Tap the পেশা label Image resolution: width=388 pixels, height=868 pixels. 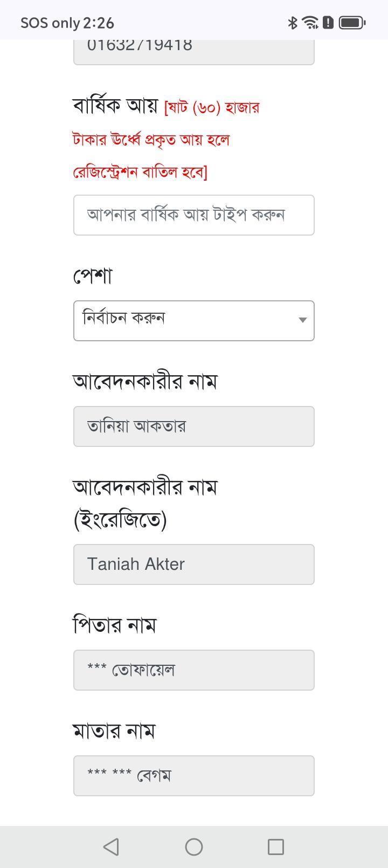(x=93, y=275)
